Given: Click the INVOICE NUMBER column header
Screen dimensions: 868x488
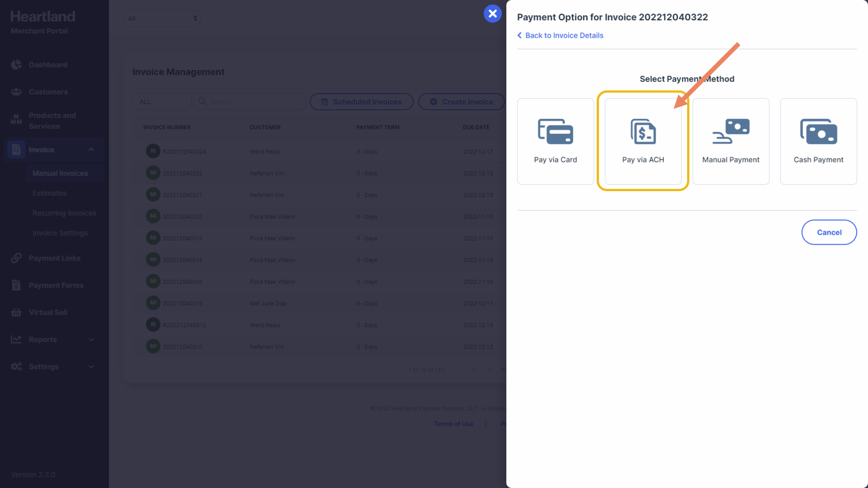Looking at the screenshot, I should (x=167, y=127).
